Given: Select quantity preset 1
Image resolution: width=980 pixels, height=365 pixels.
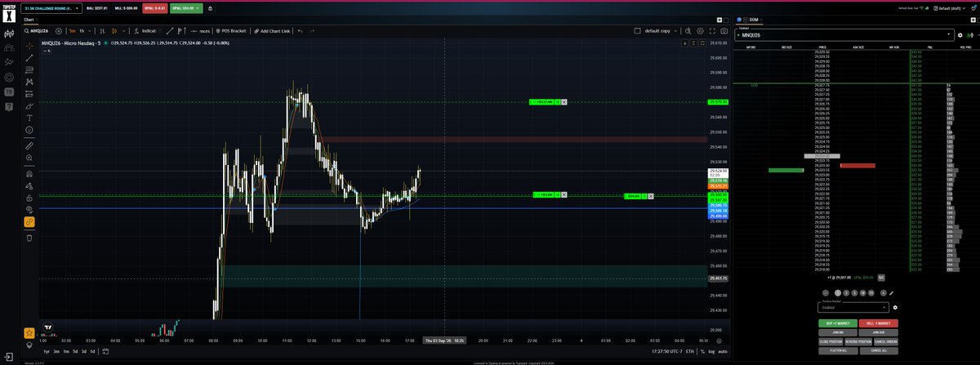Looking at the screenshot, I should click(x=838, y=293).
